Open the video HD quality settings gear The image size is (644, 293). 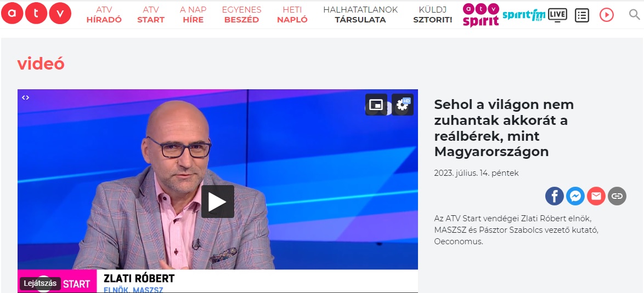coord(403,105)
